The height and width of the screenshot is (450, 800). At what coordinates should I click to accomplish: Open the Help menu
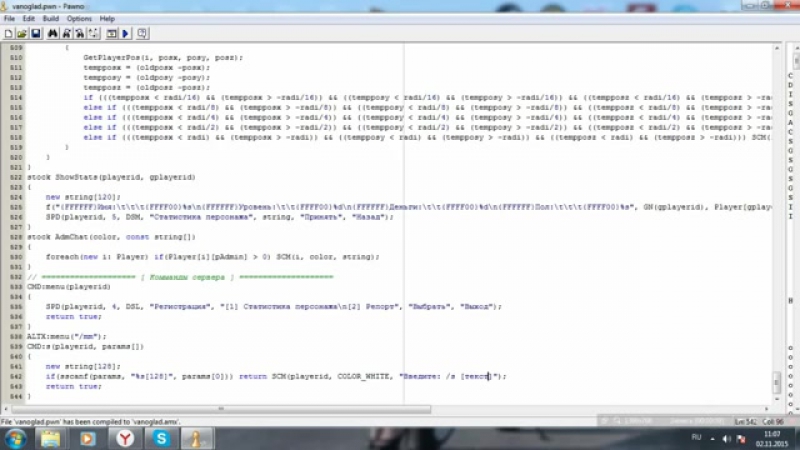tap(107, 19)
